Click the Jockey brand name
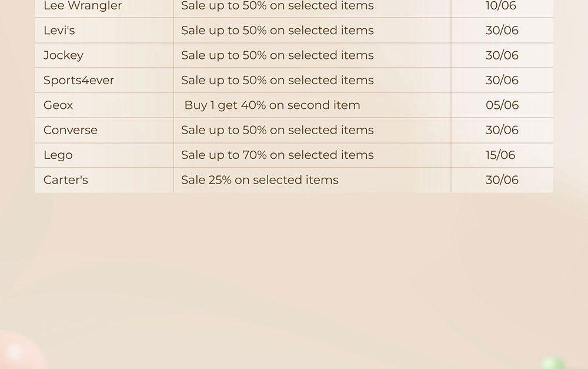 pos(64,55)
